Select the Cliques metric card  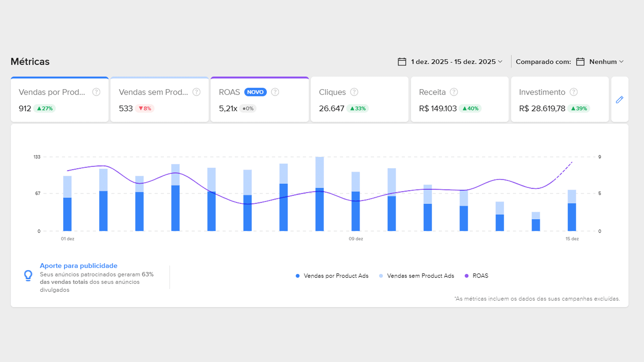[x=359, y=100]
